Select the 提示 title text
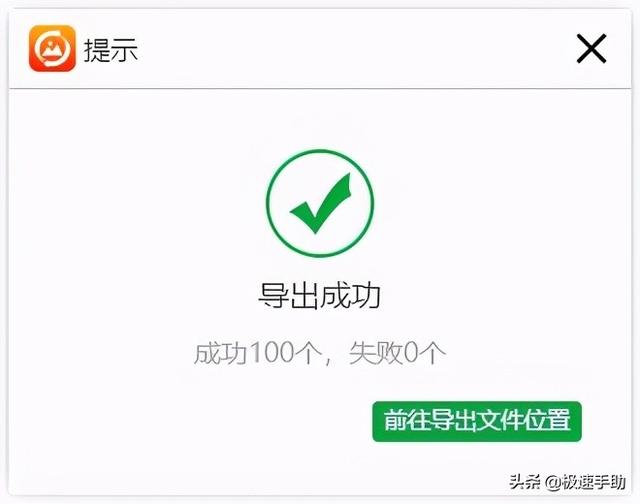Screen dimensions: 640x504 point(111,50)
